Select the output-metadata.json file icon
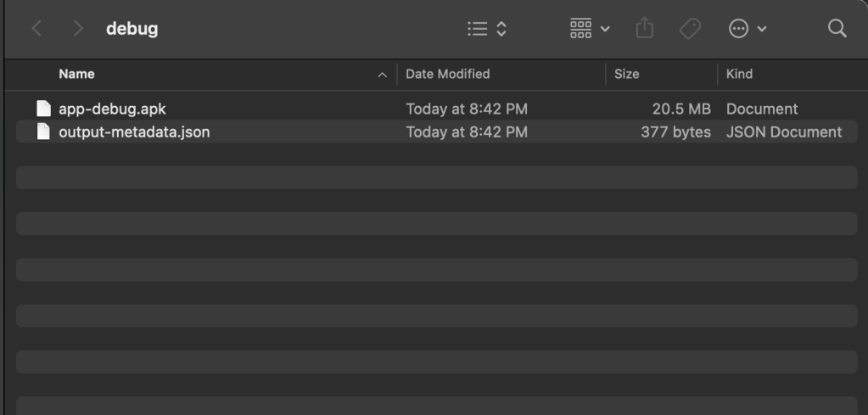 (43, 132)
